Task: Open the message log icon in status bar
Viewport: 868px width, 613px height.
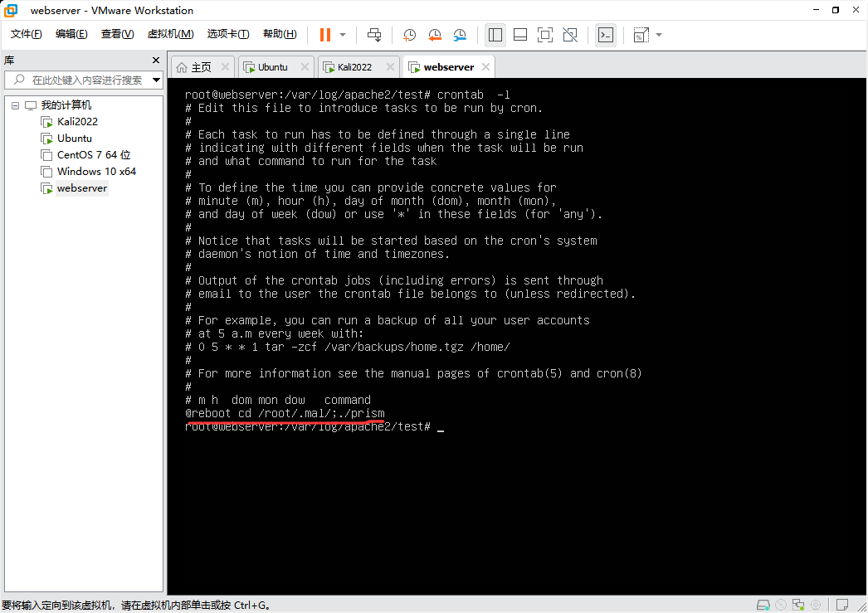Action: 842,605
